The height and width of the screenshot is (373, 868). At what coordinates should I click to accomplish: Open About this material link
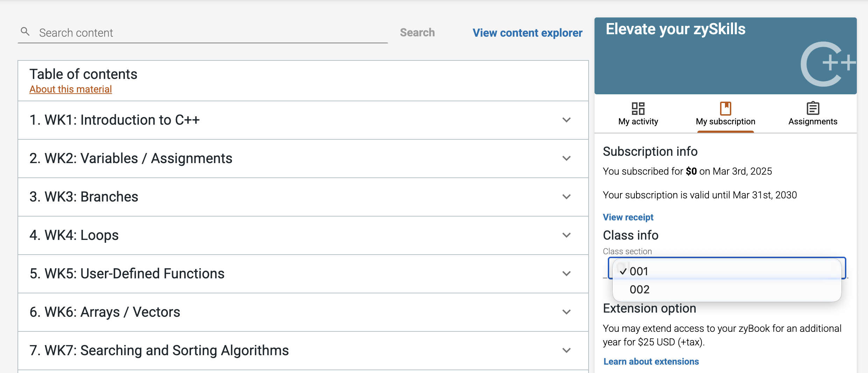point(71,89)
